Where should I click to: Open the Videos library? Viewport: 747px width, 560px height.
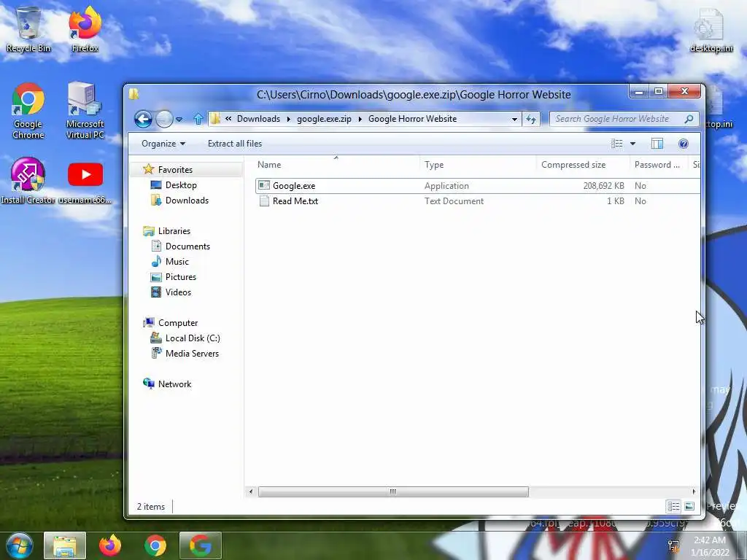(178, 292)
